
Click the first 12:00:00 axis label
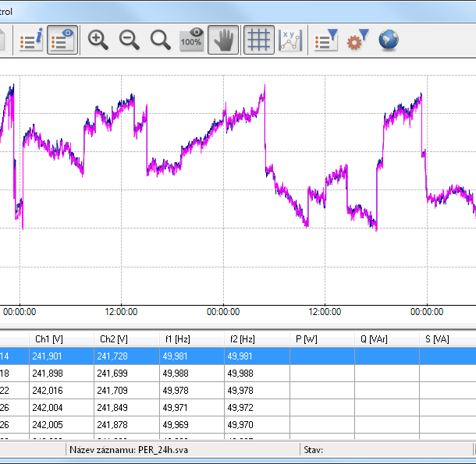[121, 312]
